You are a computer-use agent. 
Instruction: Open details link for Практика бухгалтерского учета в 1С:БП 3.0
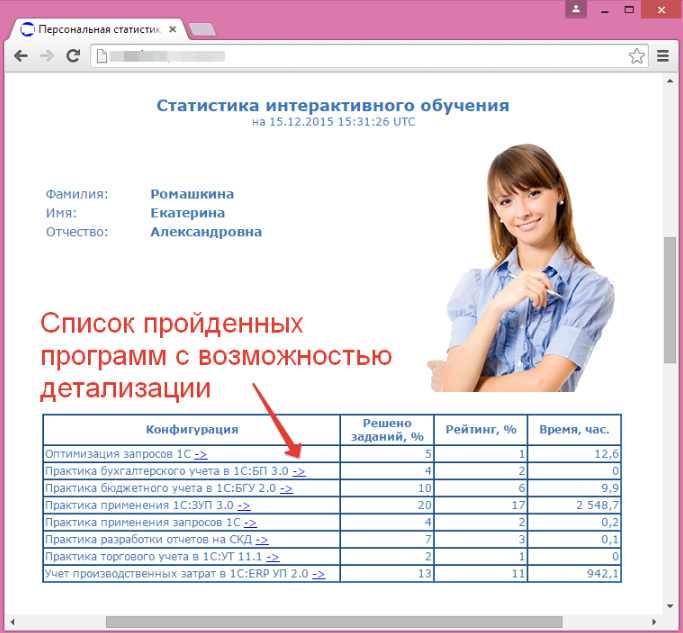(x=299, y=471)
